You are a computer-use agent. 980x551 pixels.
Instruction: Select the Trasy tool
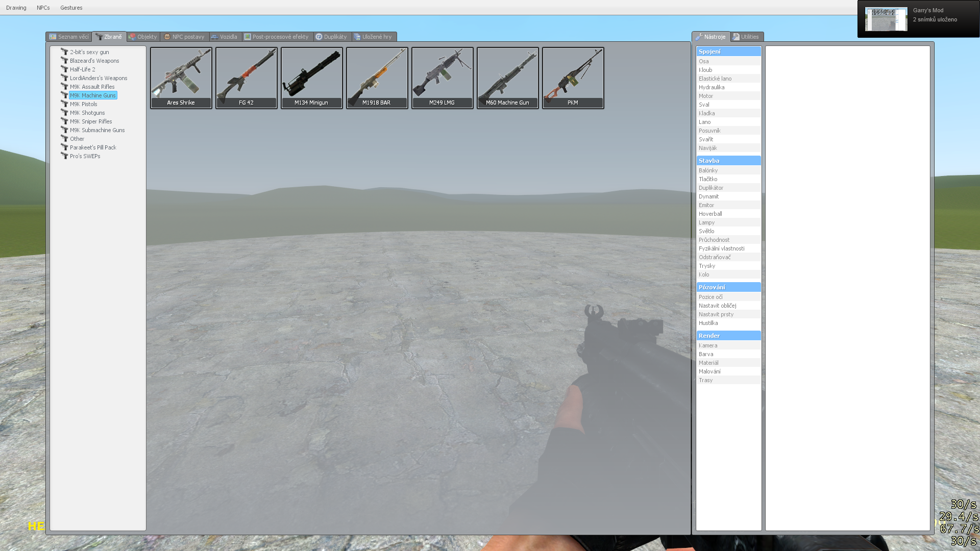[728, 380]
